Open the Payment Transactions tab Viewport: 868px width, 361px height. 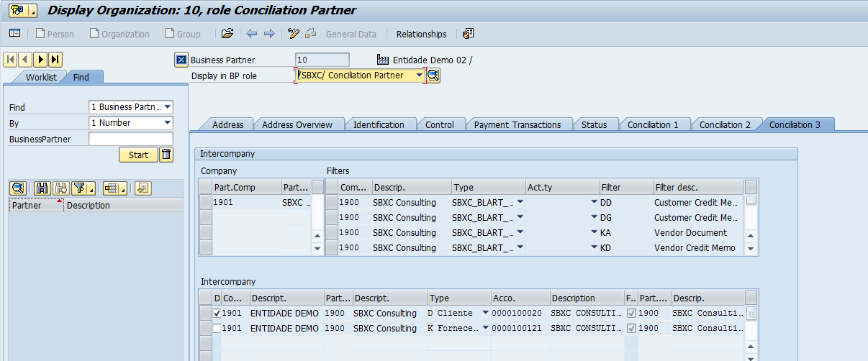pyautogui.click(x=517, y=124)
